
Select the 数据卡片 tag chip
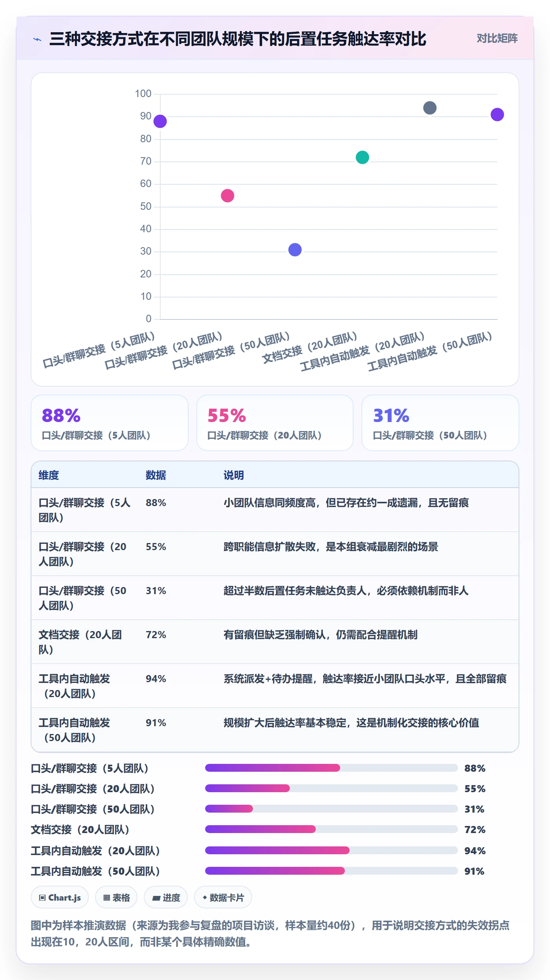click(x=223, y=897)
